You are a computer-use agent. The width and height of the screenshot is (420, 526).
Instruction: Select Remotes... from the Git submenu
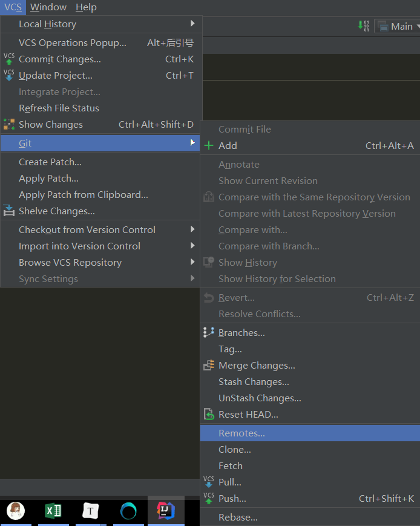coord(242,433)
